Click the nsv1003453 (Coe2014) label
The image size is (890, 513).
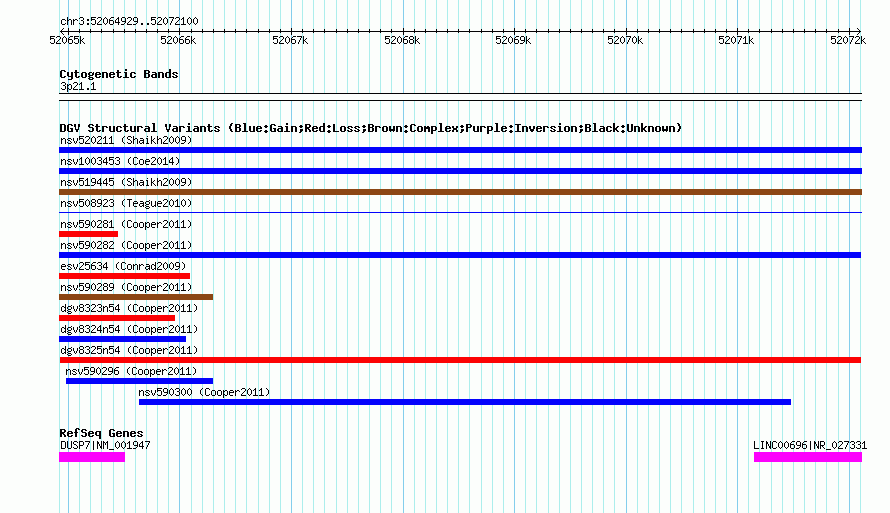120,161
